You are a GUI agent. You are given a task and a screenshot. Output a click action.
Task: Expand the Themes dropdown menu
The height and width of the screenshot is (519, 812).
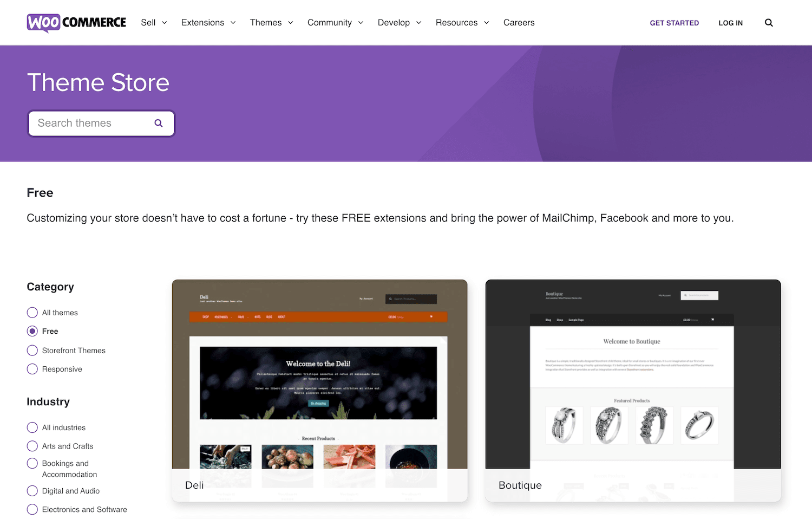(x=271, y=22)
